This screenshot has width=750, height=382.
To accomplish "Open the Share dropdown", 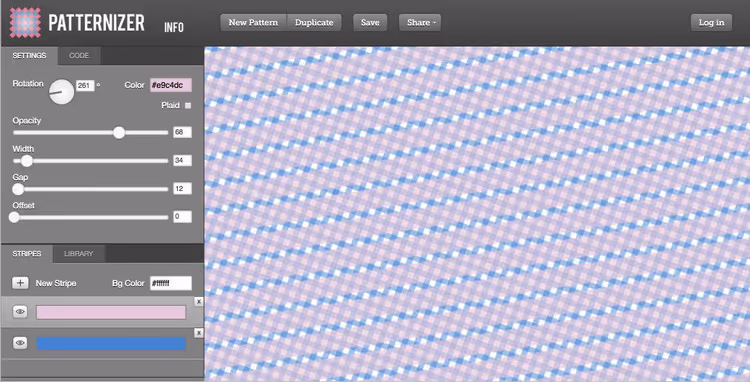I will [x=419, y=22].
